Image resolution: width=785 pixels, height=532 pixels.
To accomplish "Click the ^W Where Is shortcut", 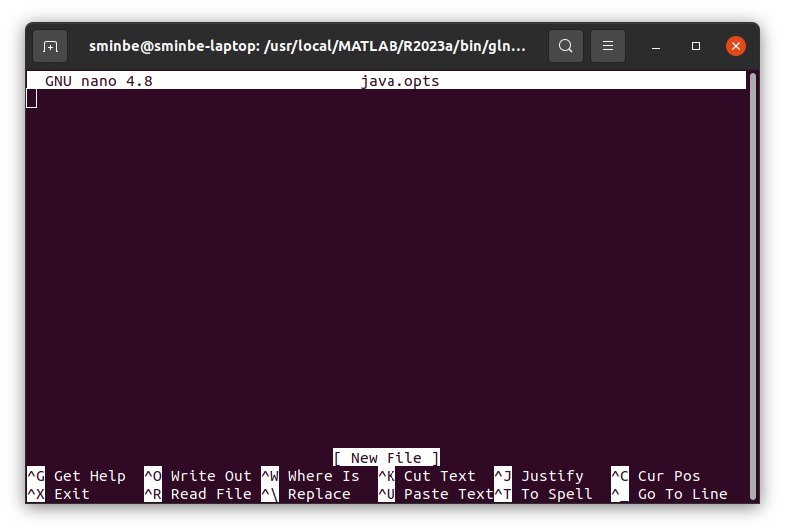I will click(x=310, y=476).
